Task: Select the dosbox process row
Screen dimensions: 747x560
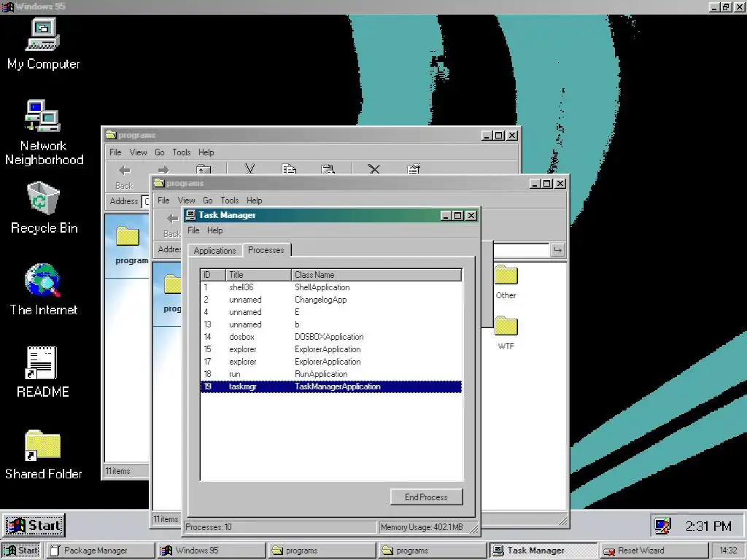Action: click(x=331, y=337)
